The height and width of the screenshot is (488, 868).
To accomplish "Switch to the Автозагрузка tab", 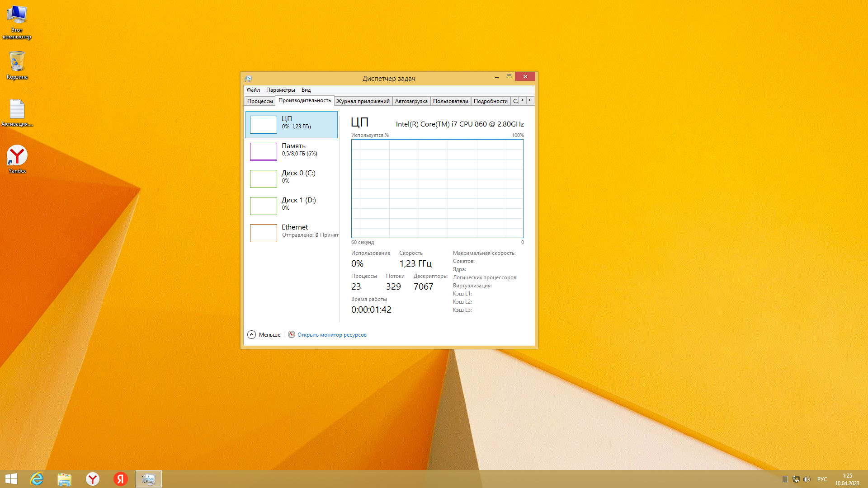I will coord(411,101).
